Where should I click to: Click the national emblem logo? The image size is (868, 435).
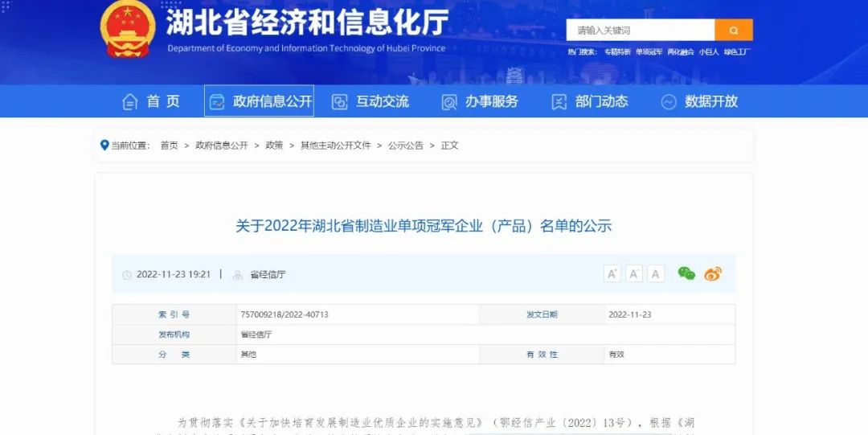tap(128, 29)
